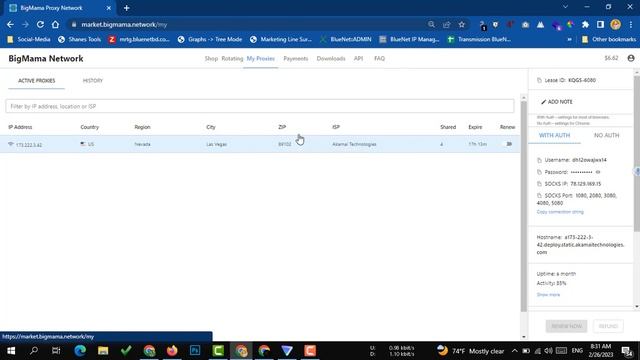
Task: Go to the Downloads page
Action: [x=331, y=58]
